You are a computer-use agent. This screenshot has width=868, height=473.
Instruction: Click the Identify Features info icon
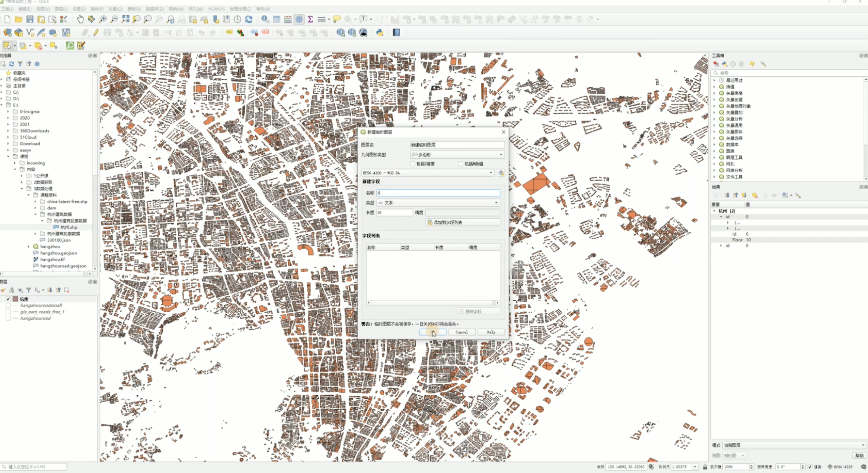pyautogui.click(x=265, y=19)
